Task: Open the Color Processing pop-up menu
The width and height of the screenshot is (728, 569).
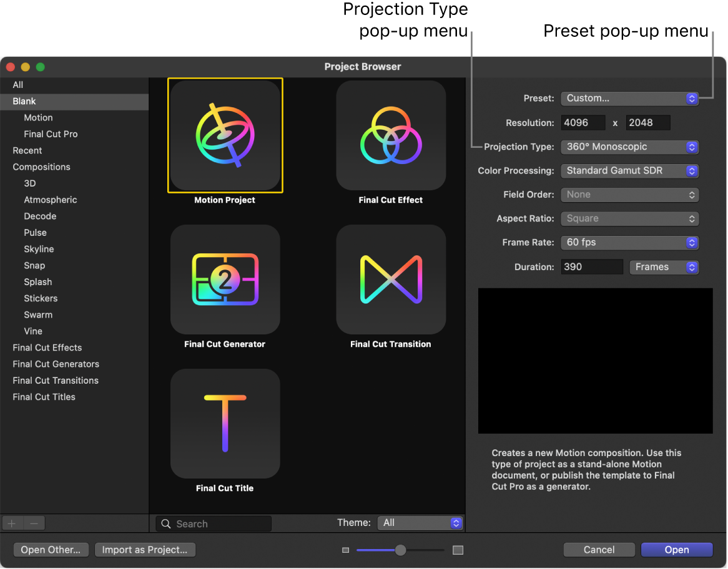Action: 629,170
